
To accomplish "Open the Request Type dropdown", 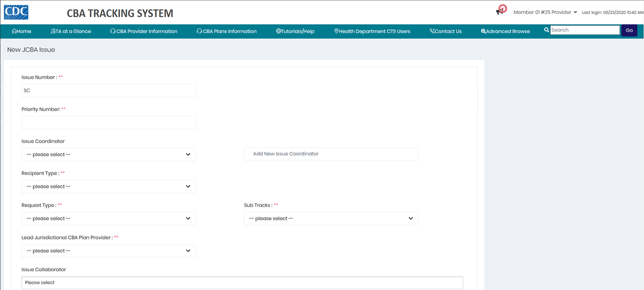I will 108,219.
